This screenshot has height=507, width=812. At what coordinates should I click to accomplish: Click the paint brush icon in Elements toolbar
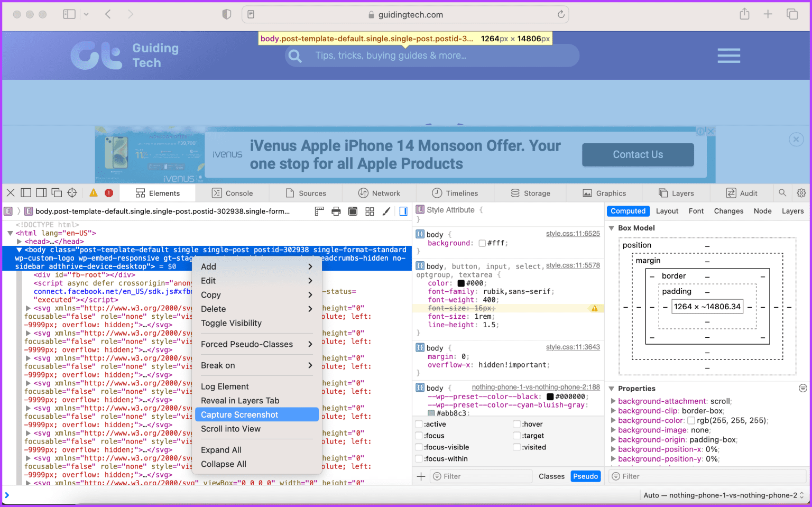click(386, 211)
